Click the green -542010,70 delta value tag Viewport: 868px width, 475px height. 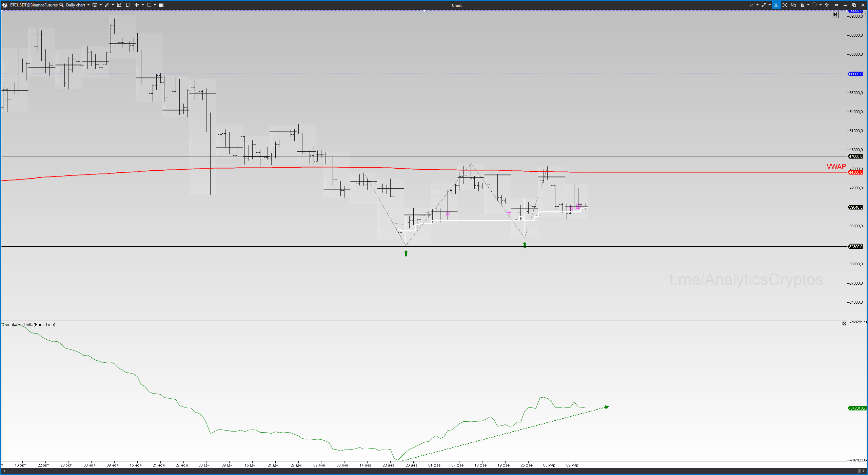(x=857, y=408)
